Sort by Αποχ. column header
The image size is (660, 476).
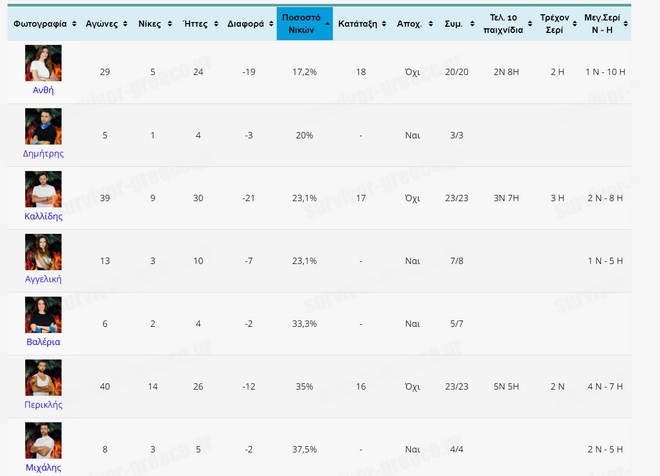(x=412, y=22)
